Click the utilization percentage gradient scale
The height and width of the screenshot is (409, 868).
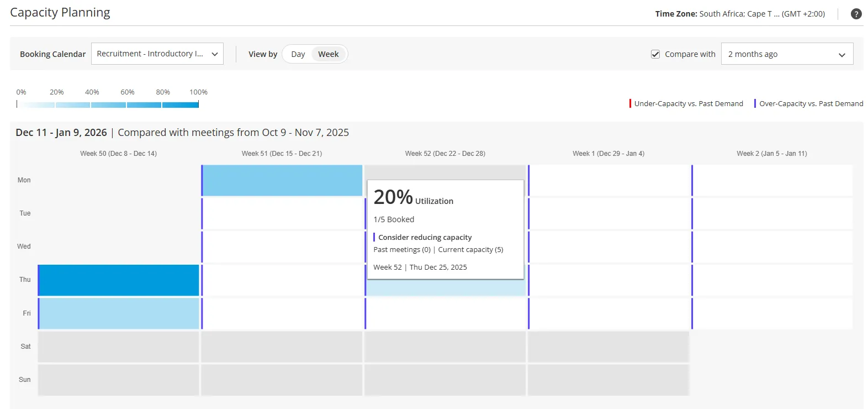point(108,104)
